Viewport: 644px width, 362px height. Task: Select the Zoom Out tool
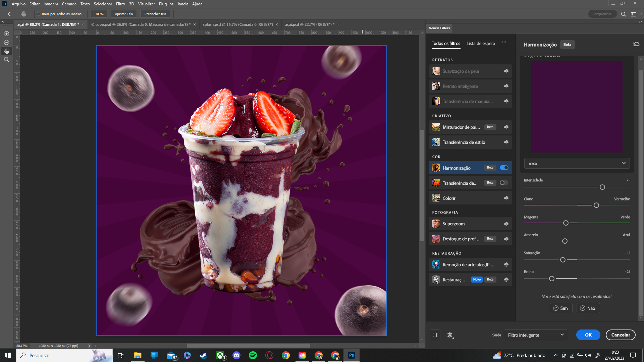pos(6,42)
